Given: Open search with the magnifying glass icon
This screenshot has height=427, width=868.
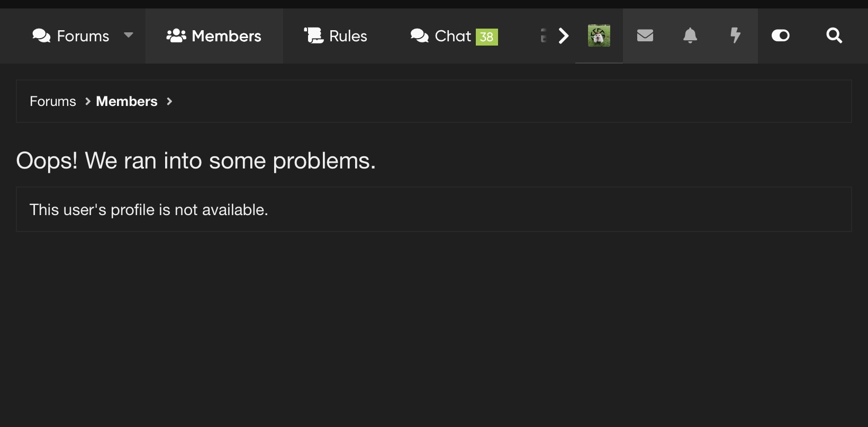Looking at the screenshot, I should point(834,35).
